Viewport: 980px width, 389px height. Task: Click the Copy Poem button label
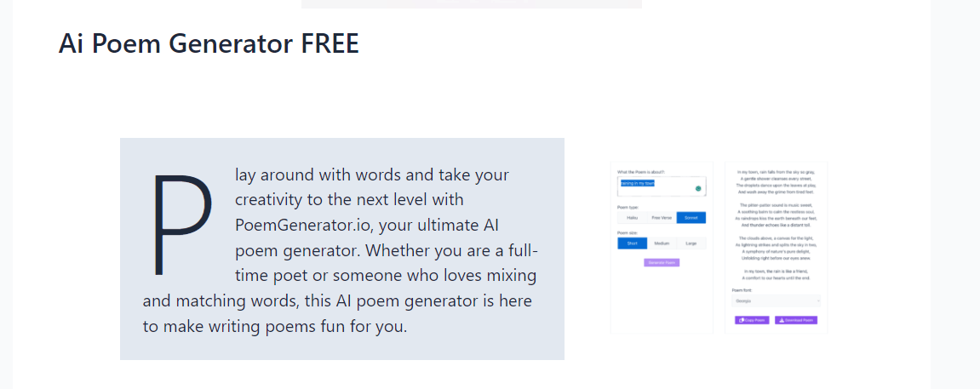[755, 320]
